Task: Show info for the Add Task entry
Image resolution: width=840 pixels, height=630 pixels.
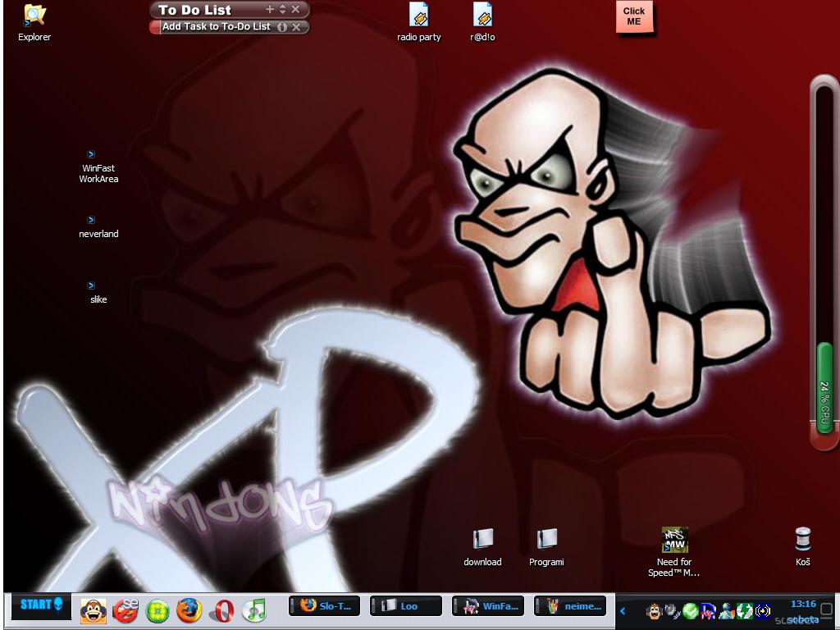Action: (x=282, y=27)
